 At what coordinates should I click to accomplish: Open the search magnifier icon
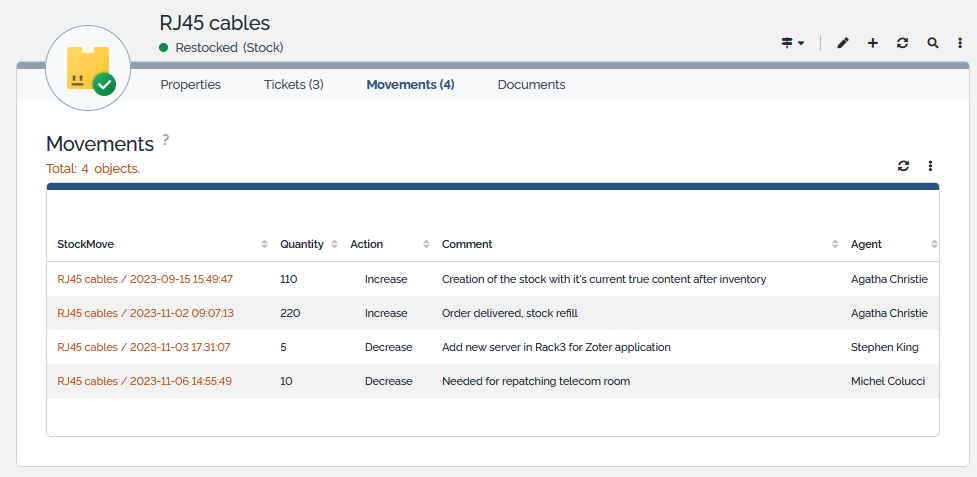click(932, 43)
